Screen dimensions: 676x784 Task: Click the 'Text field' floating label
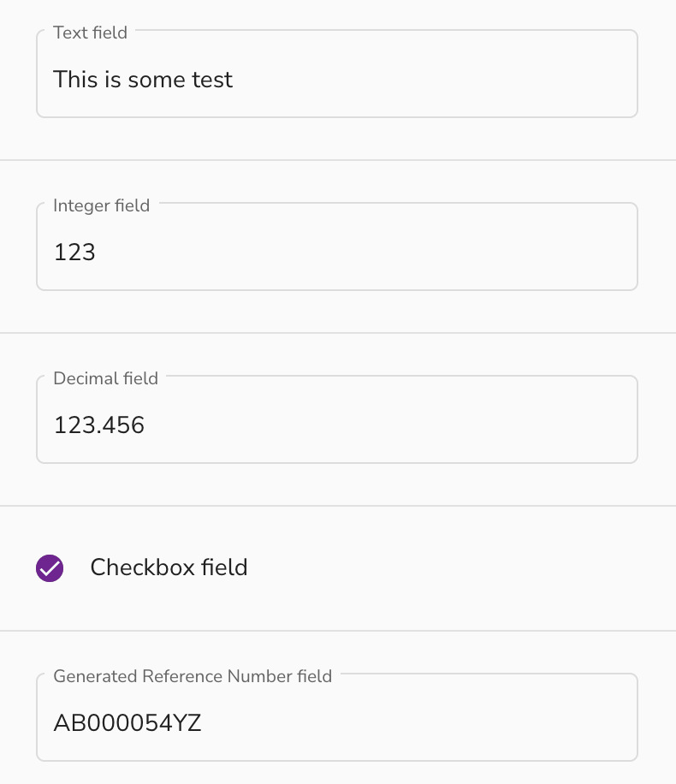91,33
